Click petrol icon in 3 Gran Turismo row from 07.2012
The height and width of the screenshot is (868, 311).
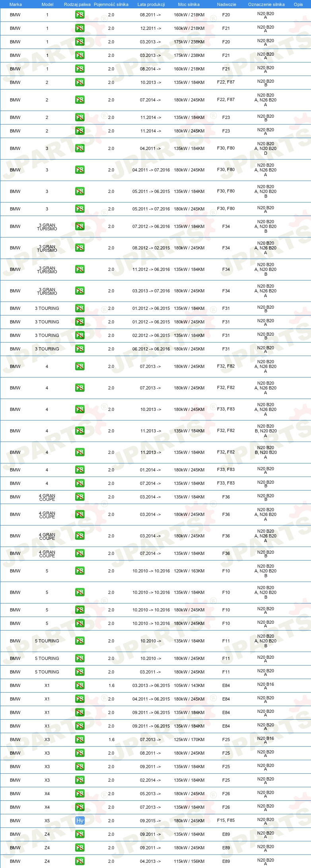point(80,226)
